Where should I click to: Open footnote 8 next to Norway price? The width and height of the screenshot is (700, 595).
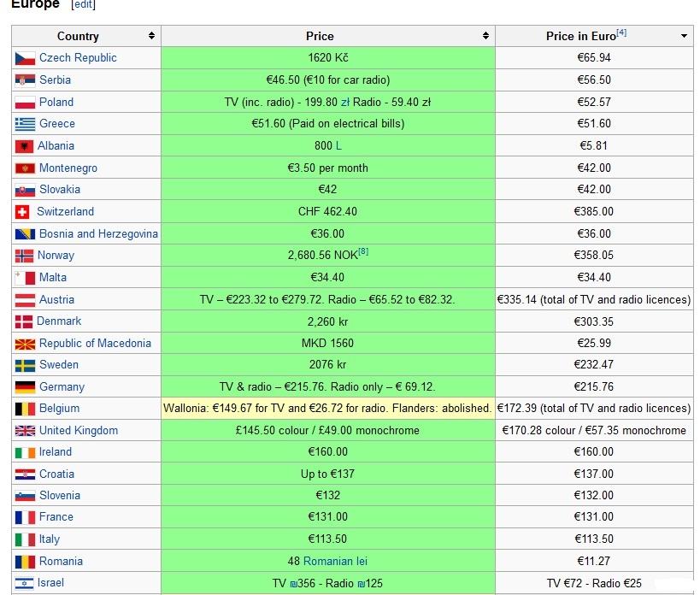[x=363, y=251]
